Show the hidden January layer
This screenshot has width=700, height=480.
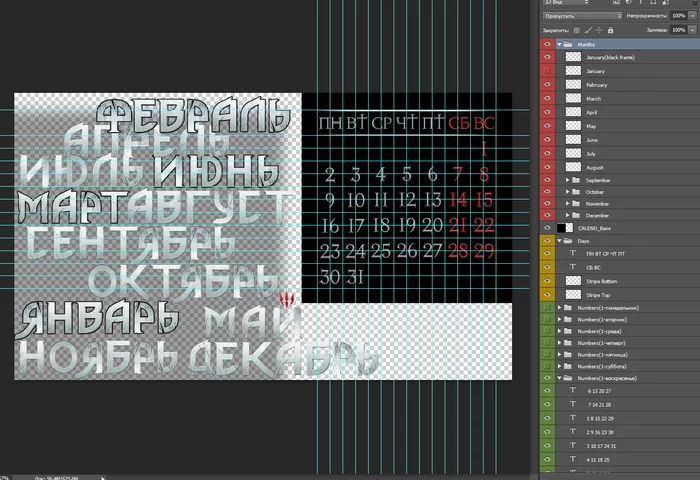(547, 71)
